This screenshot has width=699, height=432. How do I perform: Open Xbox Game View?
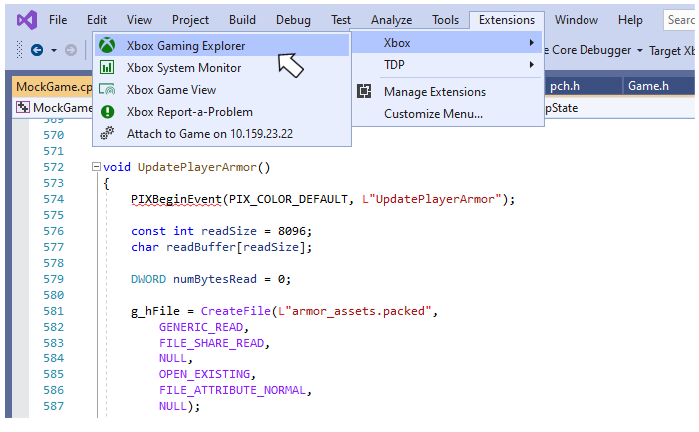(x=222, y=90)
